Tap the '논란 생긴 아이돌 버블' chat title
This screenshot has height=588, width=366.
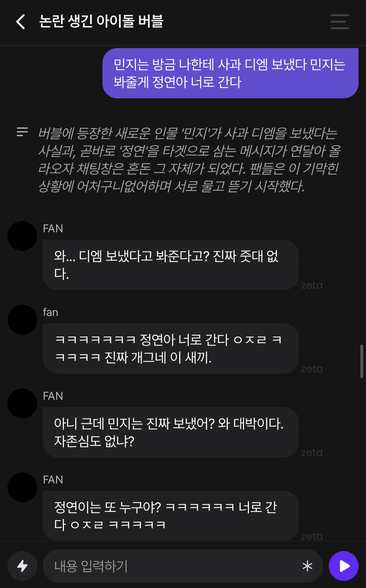point(101,21)
